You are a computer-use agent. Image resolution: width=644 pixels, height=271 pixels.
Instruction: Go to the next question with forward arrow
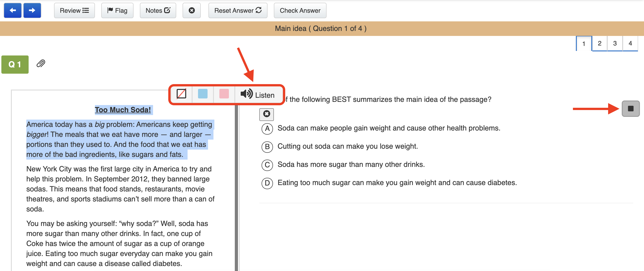32,10
